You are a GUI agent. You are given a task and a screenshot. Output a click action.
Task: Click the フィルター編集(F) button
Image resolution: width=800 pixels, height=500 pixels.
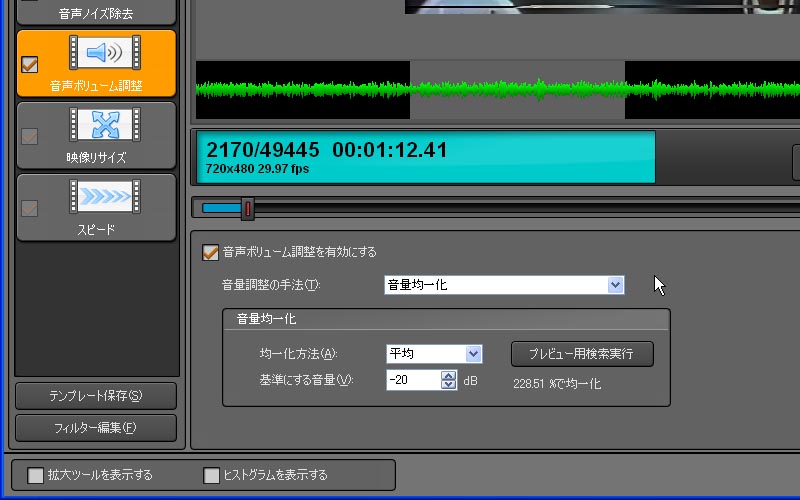[x=96, y=428]
